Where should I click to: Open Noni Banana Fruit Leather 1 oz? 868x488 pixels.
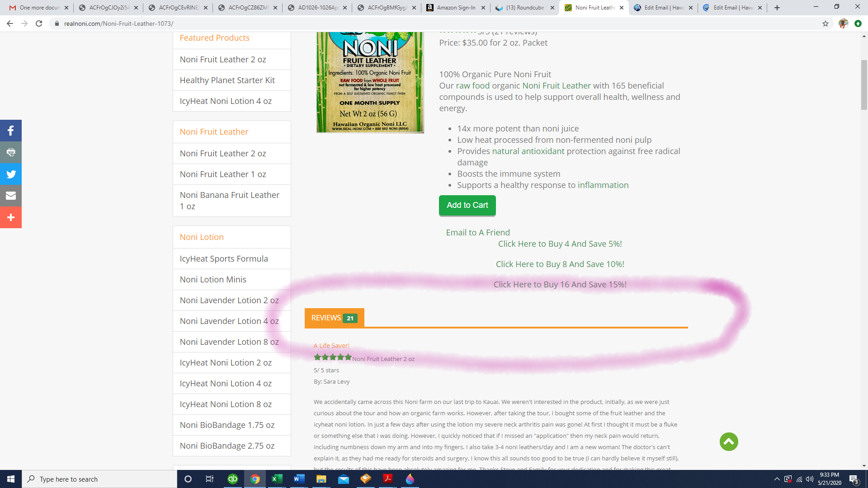pyautogui.click(x=232, y=201)
